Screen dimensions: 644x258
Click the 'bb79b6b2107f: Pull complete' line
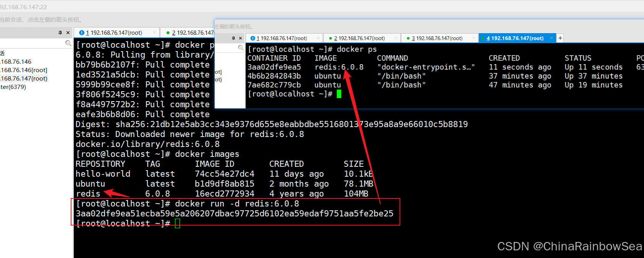click(x=143, y=65)
